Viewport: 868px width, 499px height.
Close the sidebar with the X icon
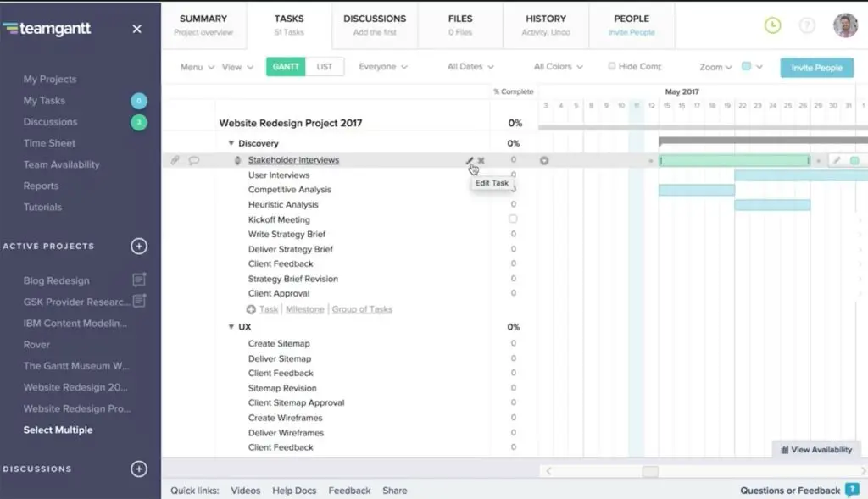point(136,29)
